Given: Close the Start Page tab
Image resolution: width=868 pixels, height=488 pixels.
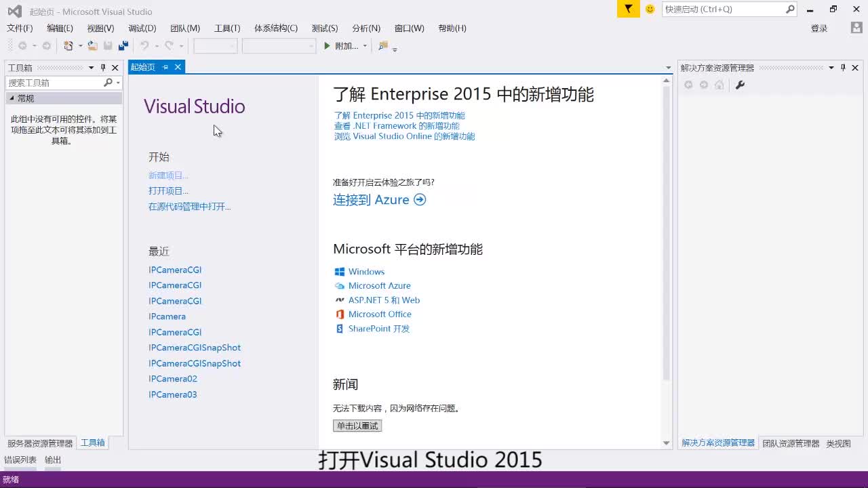Looking at the screenshot, I should tap(178, 67).
